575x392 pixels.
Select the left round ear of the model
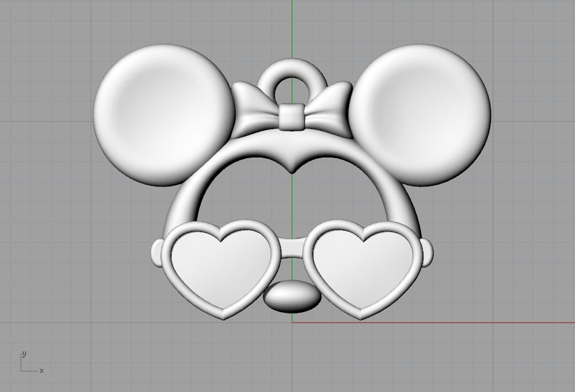coord(163,115)
